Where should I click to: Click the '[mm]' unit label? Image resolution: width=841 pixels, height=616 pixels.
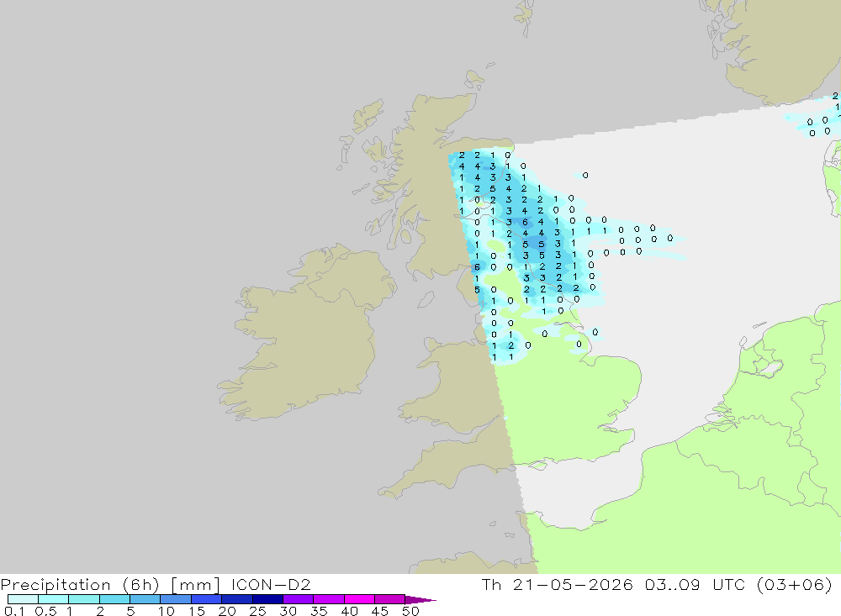pos(195,585)
